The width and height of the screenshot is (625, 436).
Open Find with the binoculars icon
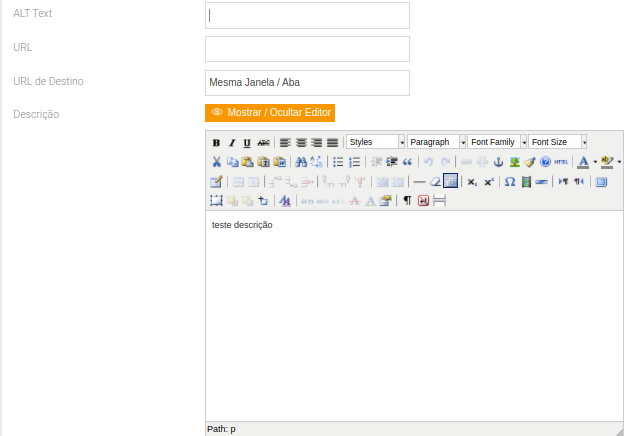(x=301, y=162)
